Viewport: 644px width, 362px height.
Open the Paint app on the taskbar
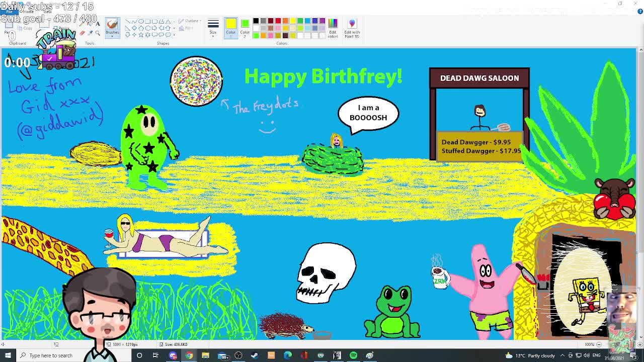(370, 355)
